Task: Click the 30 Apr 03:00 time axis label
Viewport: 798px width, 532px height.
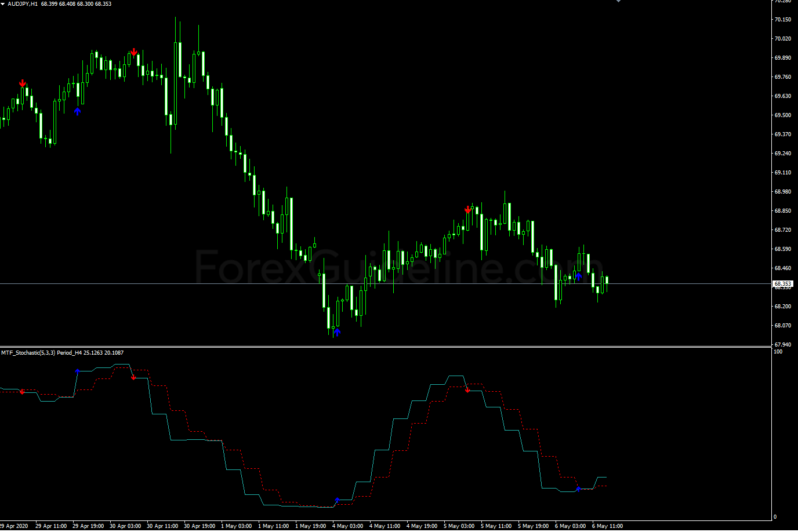Action: tap(125, 526)
